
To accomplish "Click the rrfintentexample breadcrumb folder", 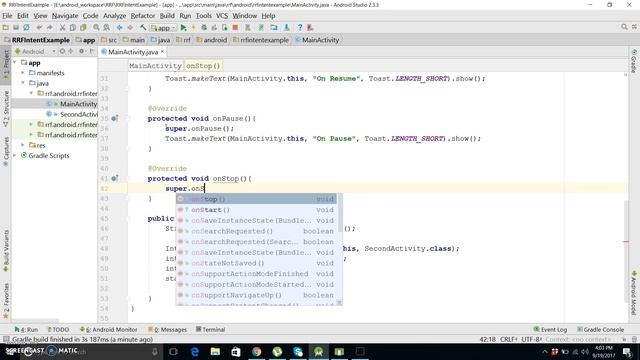I will pos(261,40).
